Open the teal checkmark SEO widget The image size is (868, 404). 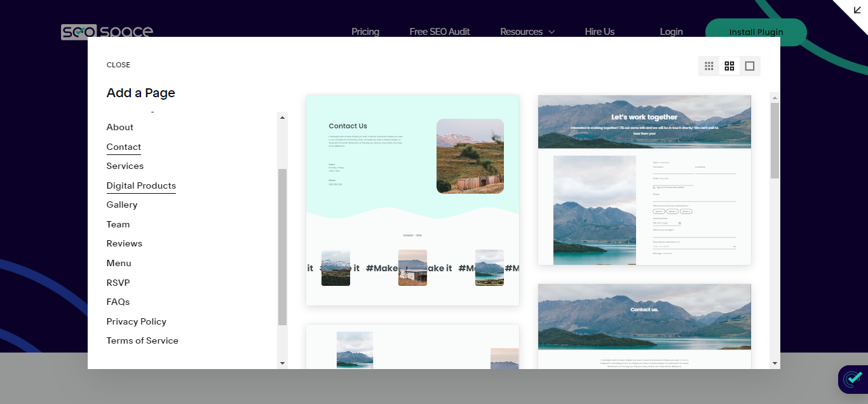(851, 379)
